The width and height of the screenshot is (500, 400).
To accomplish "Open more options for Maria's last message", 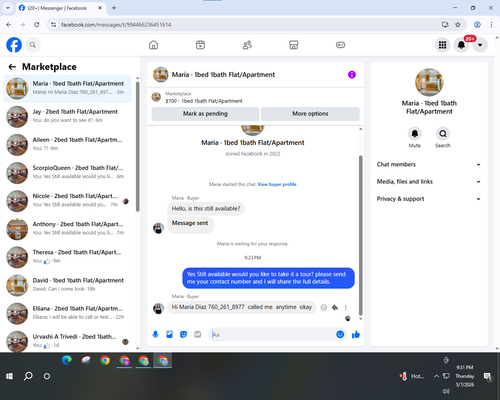I will click(x=346, y=307).
